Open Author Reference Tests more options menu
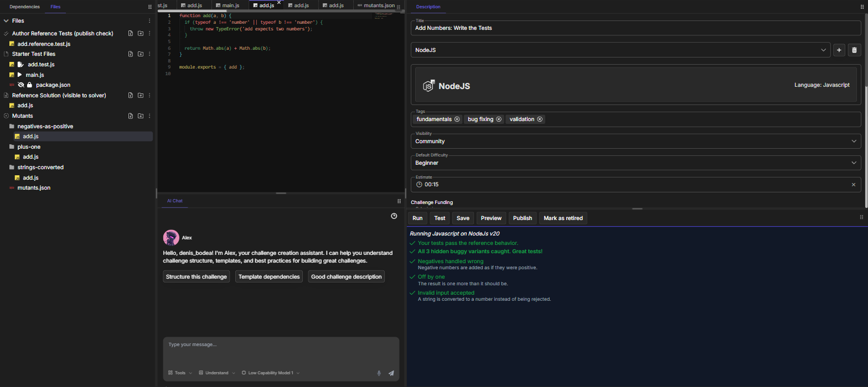The width and height of the screenshot is (868, 387). coord(150,34)
